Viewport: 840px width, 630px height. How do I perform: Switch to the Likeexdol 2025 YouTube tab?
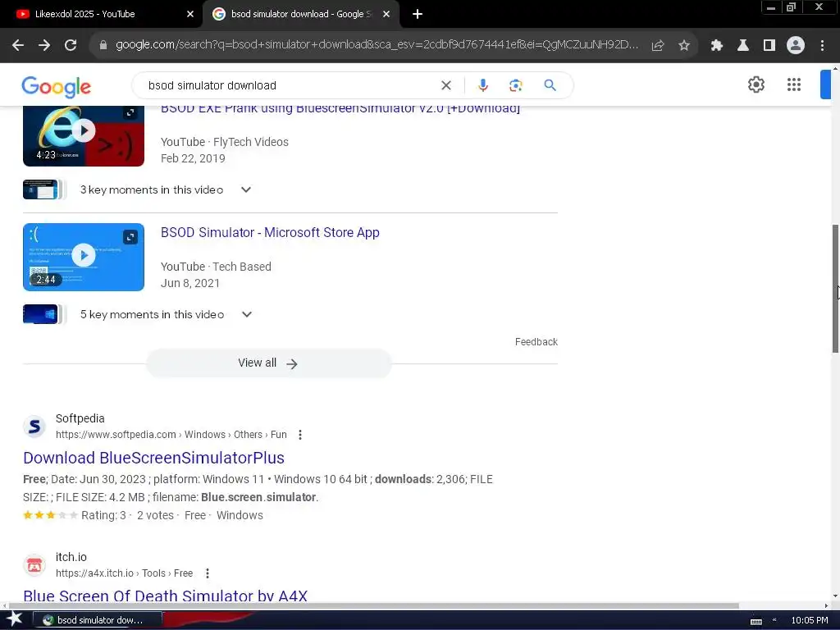pos(101,14)
